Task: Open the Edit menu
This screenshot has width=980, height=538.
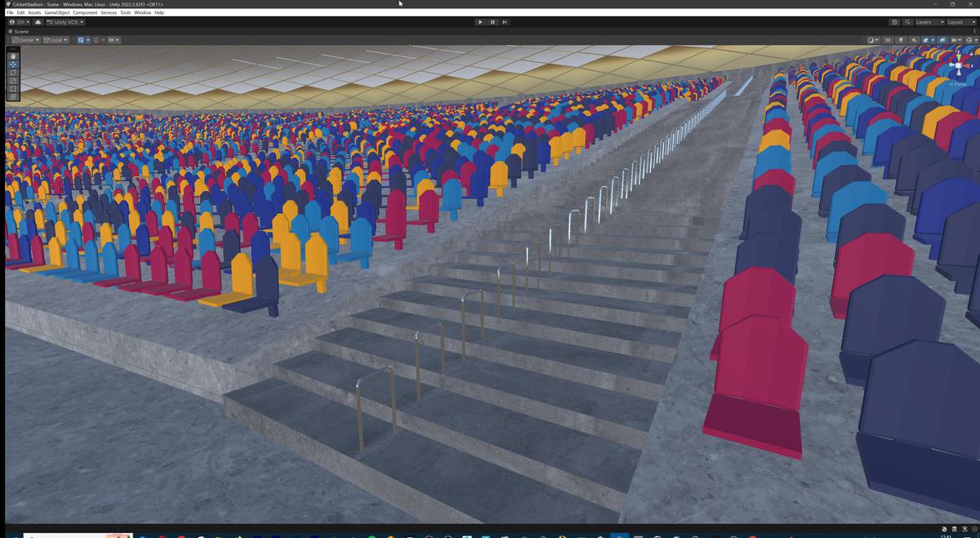Action: coord(20,12)
